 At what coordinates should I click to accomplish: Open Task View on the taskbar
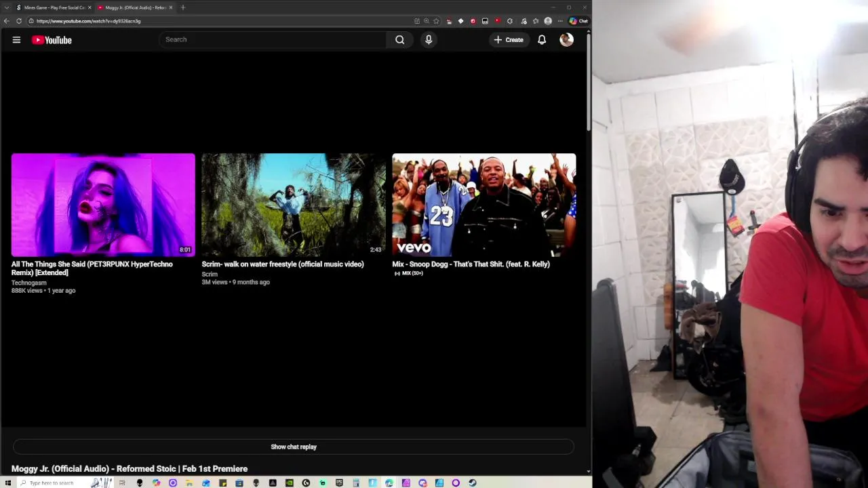tap(122, 483)
